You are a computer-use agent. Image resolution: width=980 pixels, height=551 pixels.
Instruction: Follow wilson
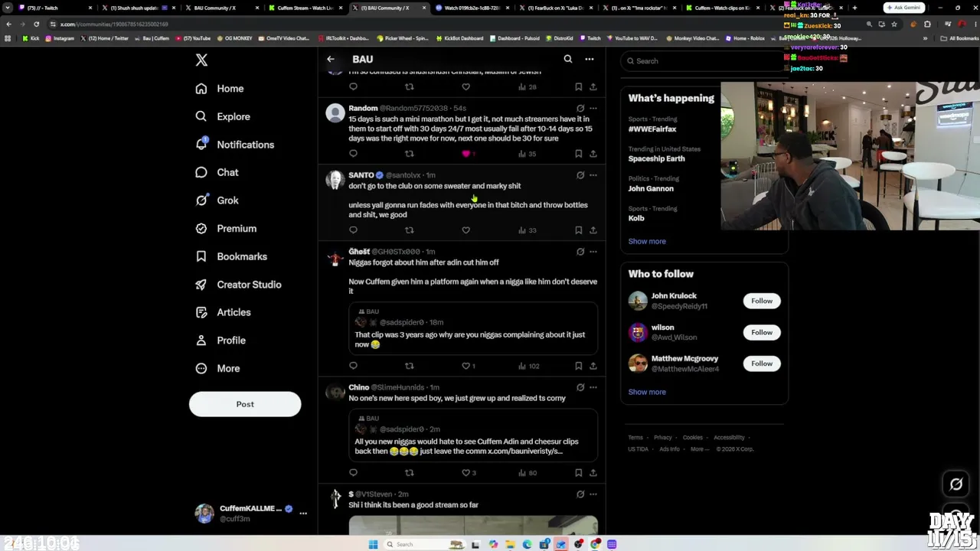pos(762,332)
